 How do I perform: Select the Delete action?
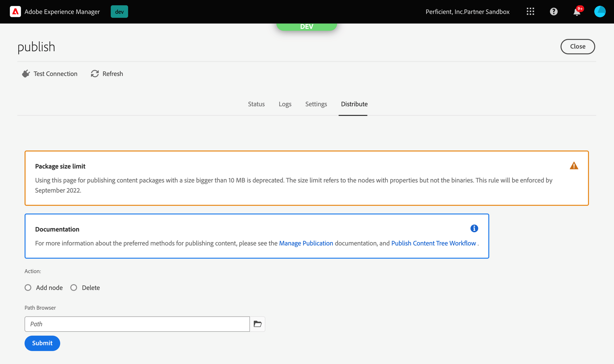point(74,287)
